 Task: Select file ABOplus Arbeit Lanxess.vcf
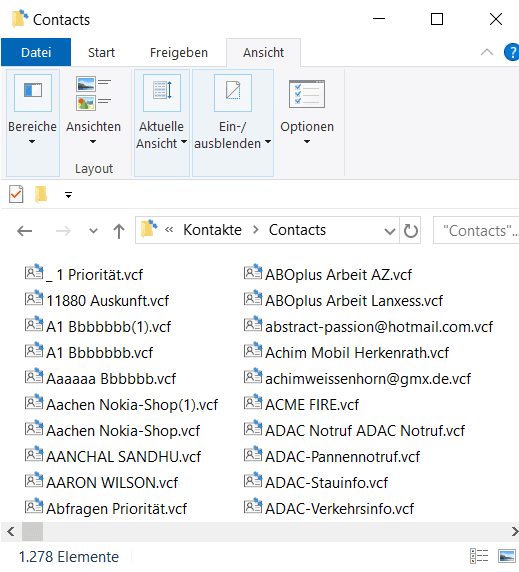pyautogui.click(x=343, y=301)
